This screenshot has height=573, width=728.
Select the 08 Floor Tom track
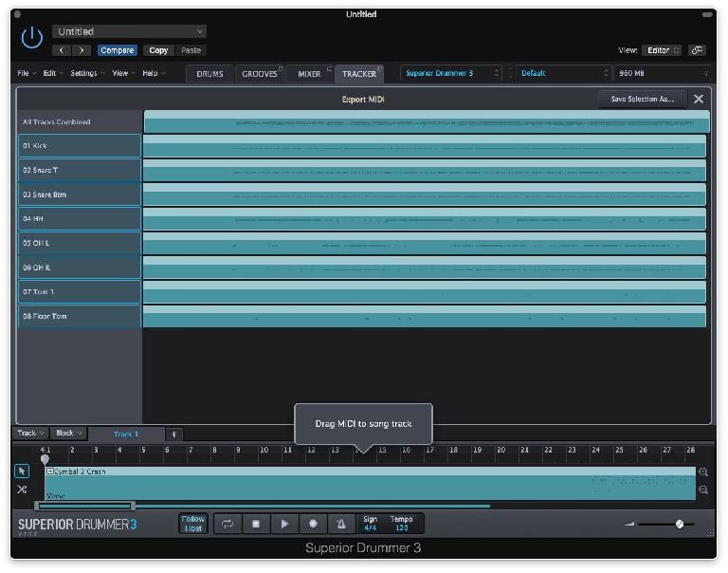(x=80, y=316)
